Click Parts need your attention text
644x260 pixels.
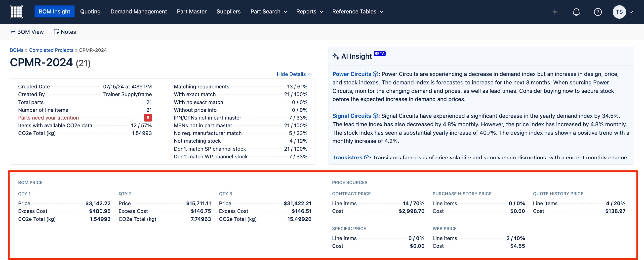(x=48, y=118)
